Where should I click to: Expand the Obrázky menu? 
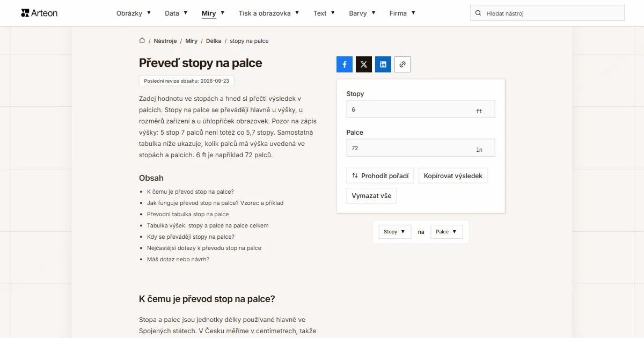coord(134,13)
